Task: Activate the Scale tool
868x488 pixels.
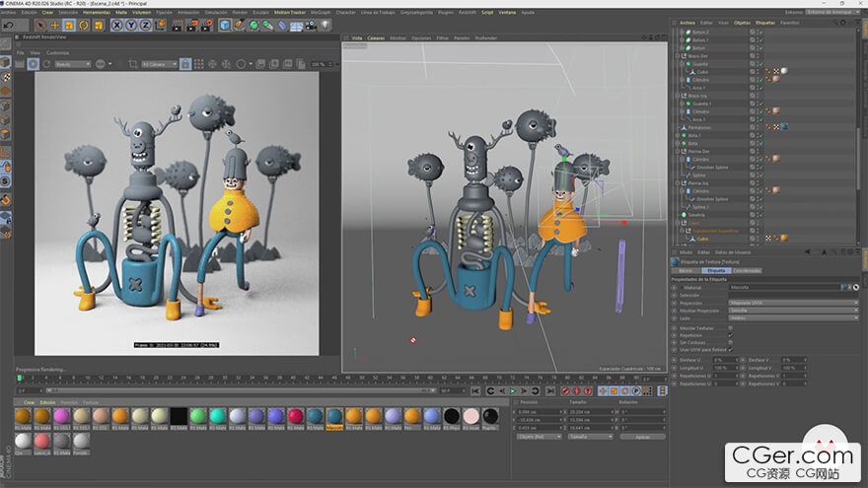Action: pos(69,26)
